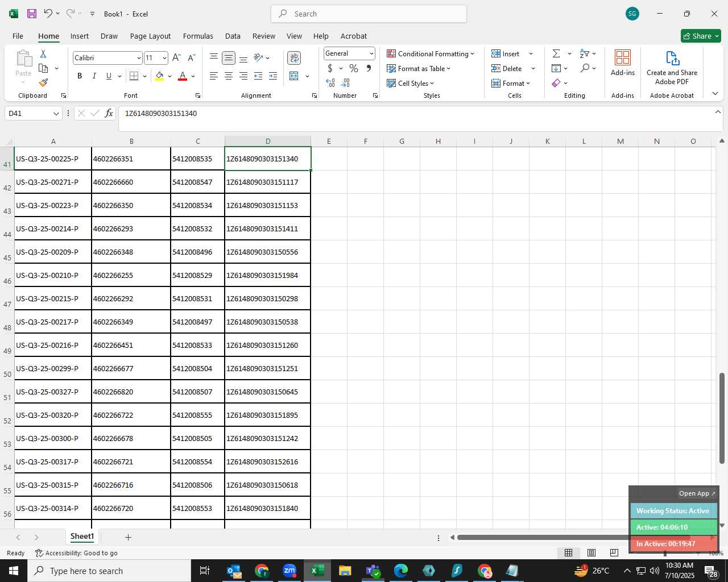The image size is (728, 582).
Task: Click the Orientation text angle icon
Action: coord(258,57)
